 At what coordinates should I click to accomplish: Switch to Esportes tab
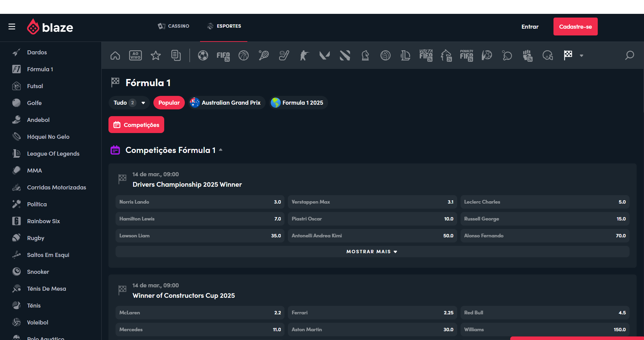(x=224, y=26)
